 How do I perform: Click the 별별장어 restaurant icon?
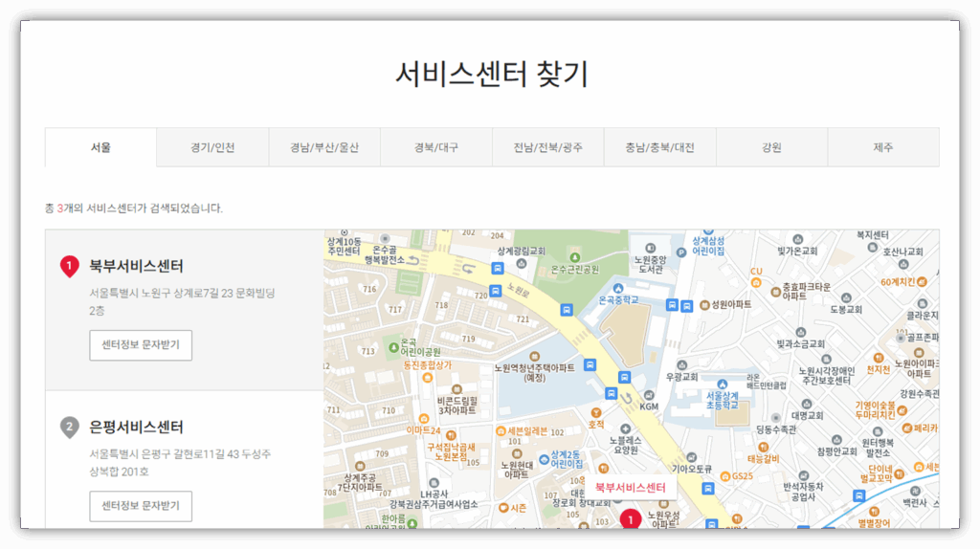click(x=875, y=512)
